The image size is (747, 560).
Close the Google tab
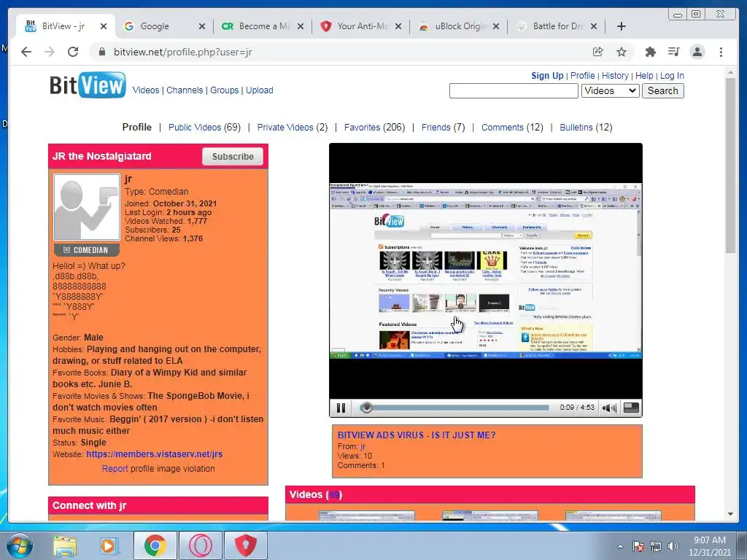click(202, 26)
